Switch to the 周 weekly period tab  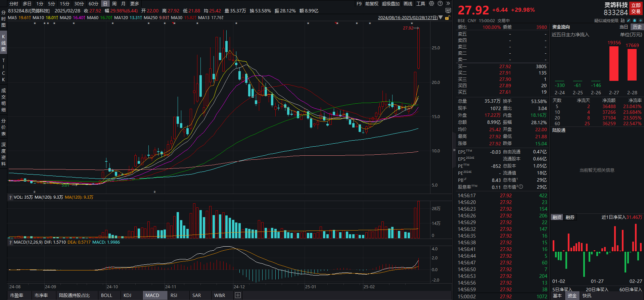114,4
